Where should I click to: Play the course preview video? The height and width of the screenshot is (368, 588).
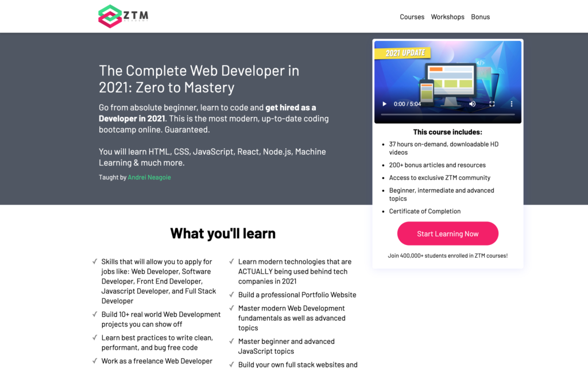[385, 104]
